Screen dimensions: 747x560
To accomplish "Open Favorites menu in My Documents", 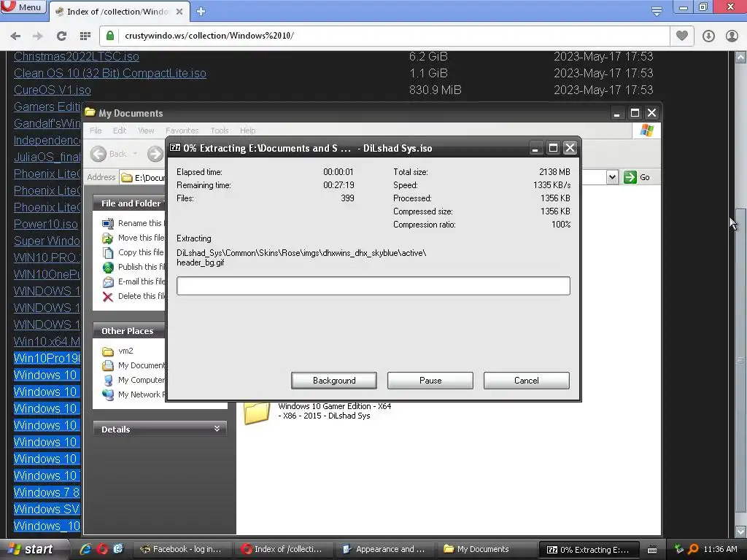I will (182, 131).
